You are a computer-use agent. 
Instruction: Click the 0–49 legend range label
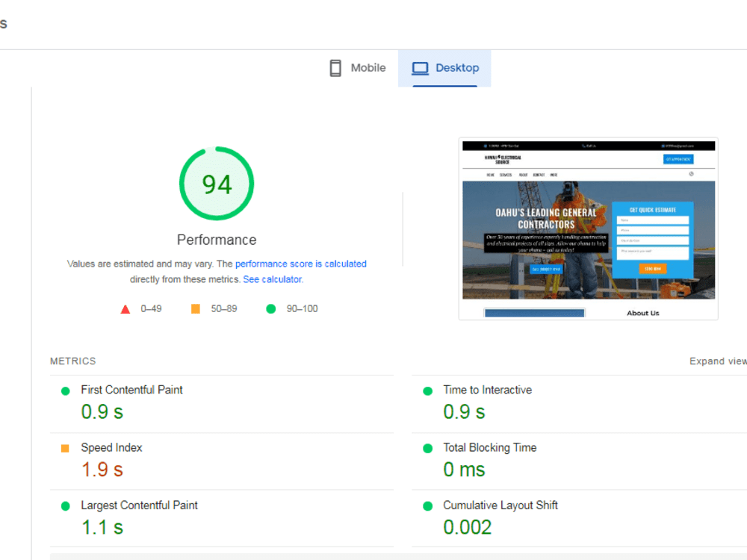click(151, 309)
